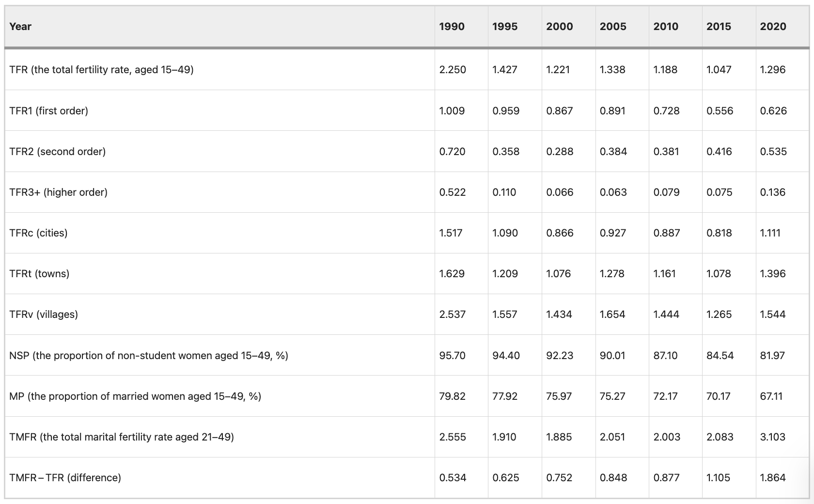Click the 'TFR (the total fertility rate, aged 15–49)' row label
Screen dimensions: 814x504
coord(101,70)
